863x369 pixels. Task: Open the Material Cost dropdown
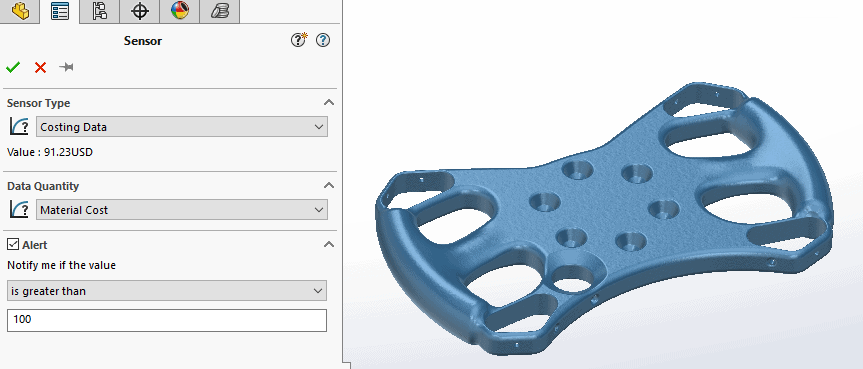(182, 210)
